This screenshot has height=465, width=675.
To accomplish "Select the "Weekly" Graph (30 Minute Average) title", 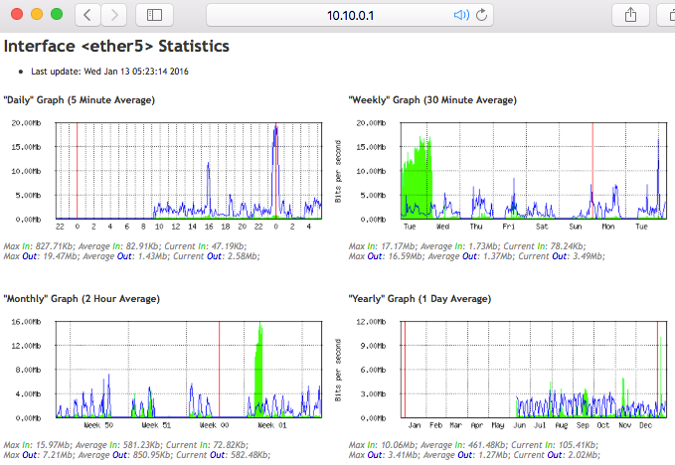I will pyautogui.click(x=433, y=100).
